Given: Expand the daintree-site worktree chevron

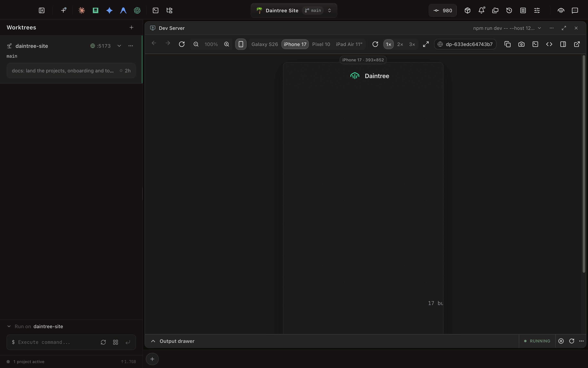Looking at the screenshot, I should tap(119, 46).
